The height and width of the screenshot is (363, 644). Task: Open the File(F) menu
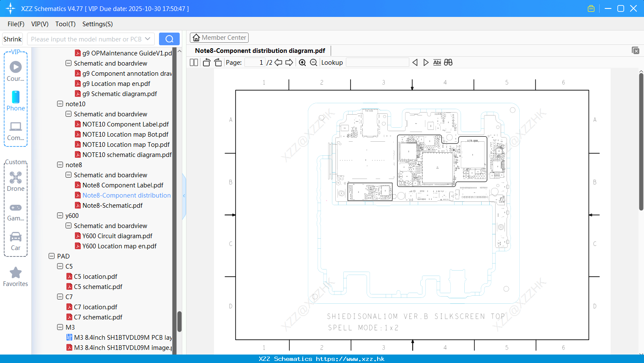pos(16,24)
